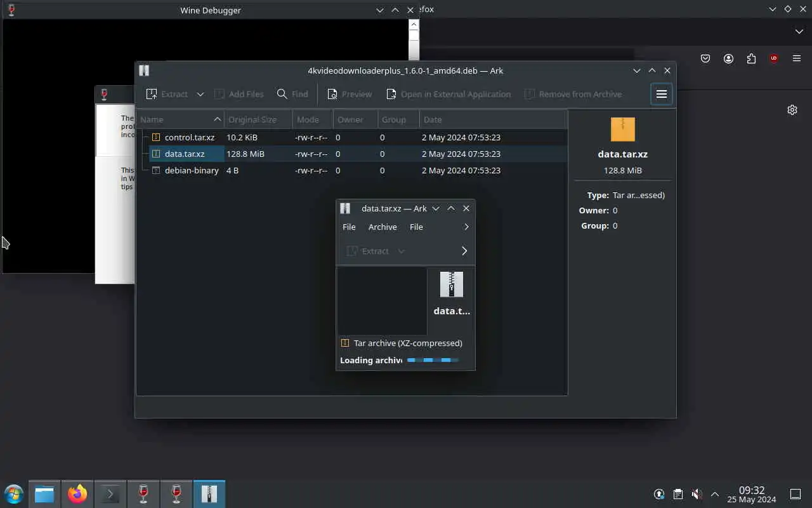
Task: Open Firefox list all tabs chevron
Action: (x=799, y=31)
